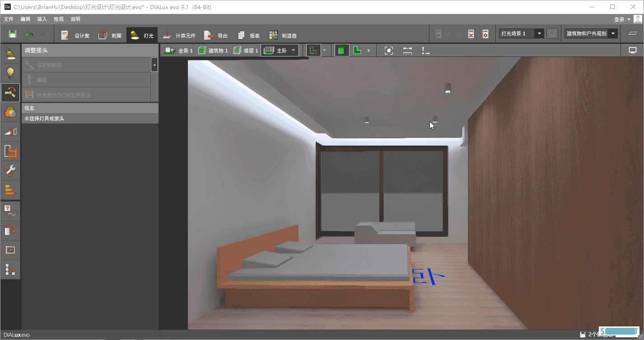Toggle the green 3D cube view
The height and width of the screenshot is (340, 644).
(341, 51)
